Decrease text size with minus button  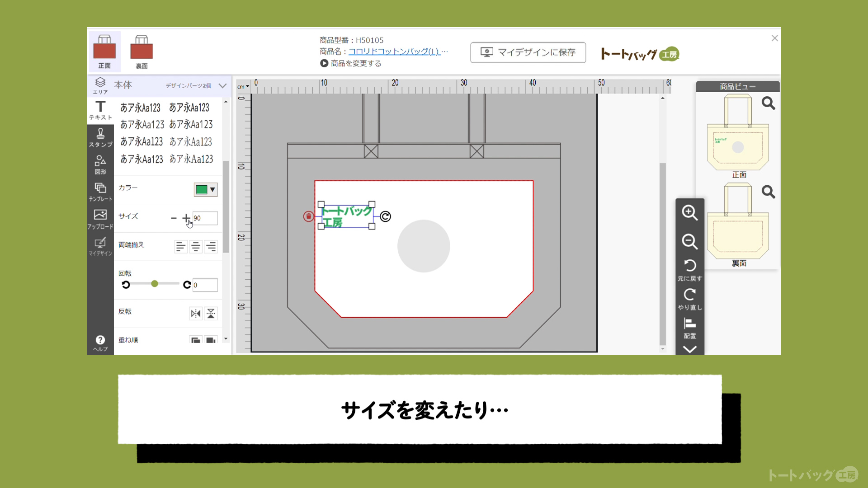click(x=174, y=218)
